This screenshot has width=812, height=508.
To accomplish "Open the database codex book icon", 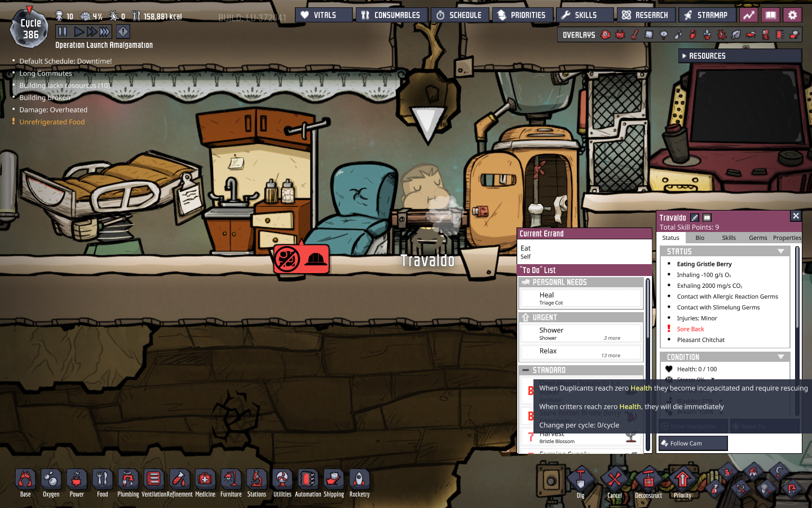I will (771, 15).
